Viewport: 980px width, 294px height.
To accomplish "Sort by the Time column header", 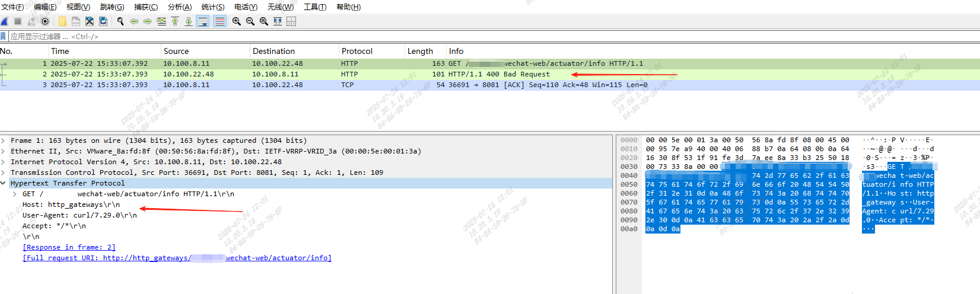I will 104,51.
